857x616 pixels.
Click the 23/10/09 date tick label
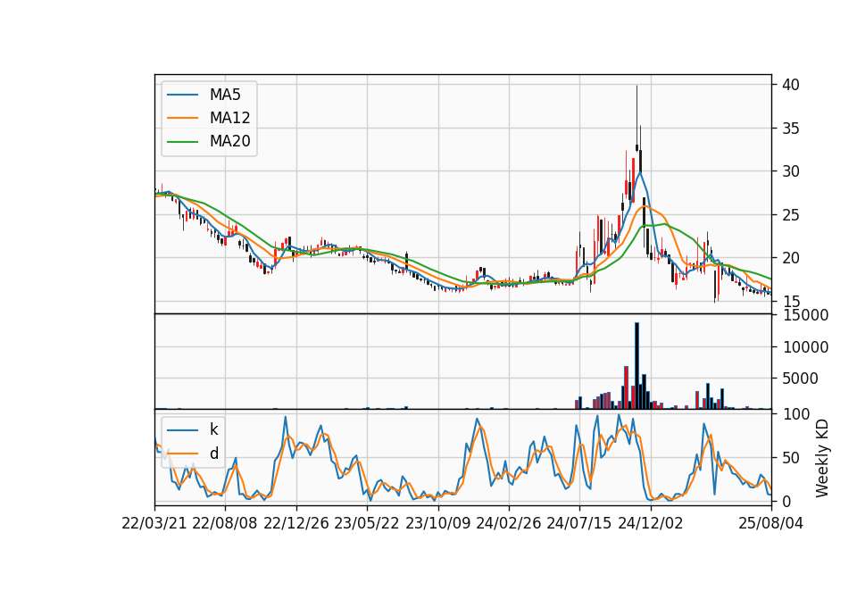point(437,523)
